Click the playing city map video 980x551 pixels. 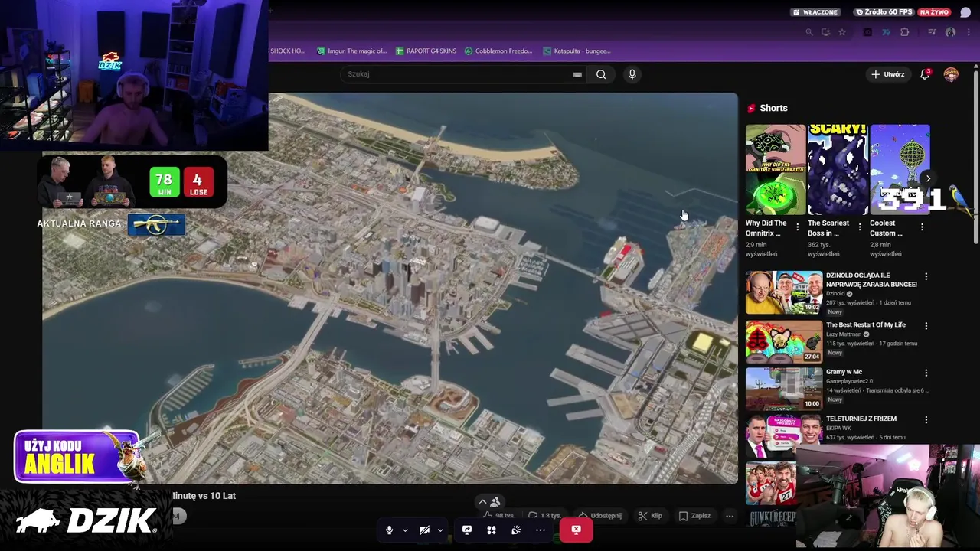(x=389, y=289)
